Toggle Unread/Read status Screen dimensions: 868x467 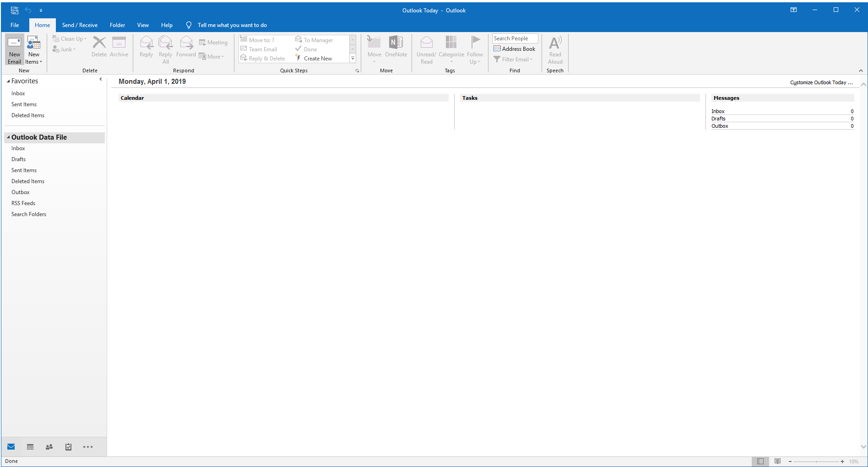click(426, 49)
